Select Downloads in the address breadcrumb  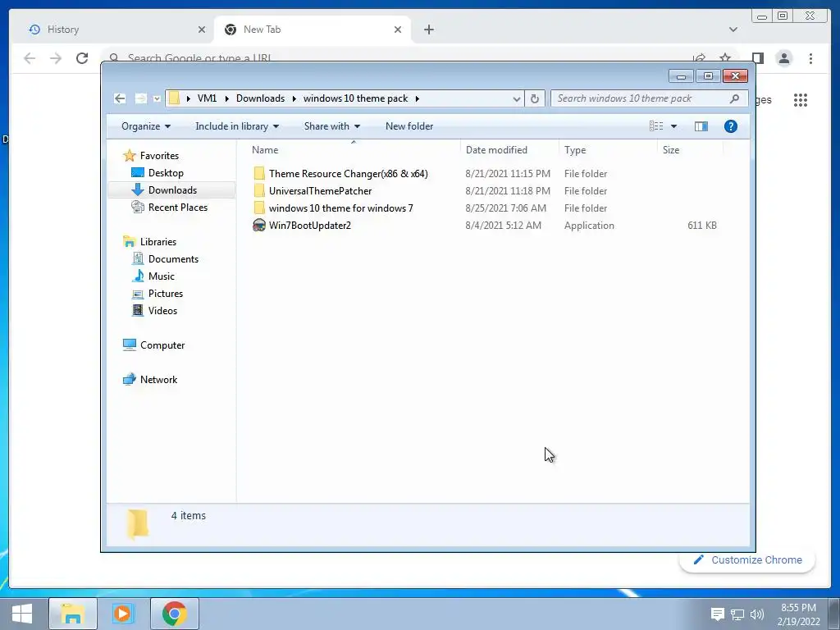pyautogui.click(x=260, y=98)
